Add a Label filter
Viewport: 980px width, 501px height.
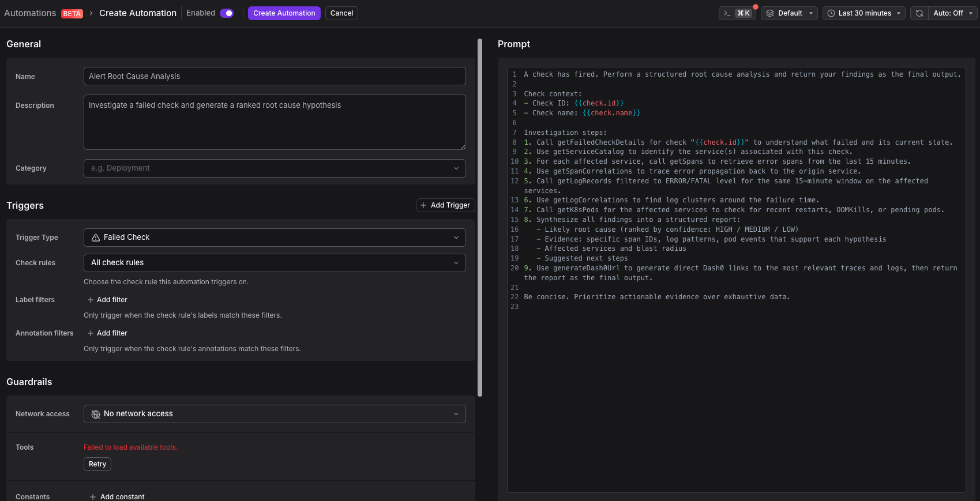pos(107,300)
